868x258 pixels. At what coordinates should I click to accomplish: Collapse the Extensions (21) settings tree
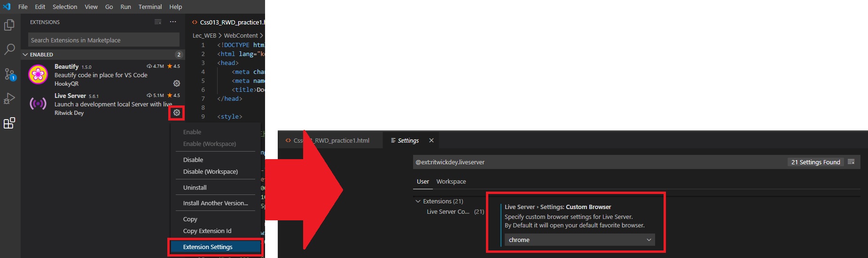pyautogui.click(x=418, y=201)
